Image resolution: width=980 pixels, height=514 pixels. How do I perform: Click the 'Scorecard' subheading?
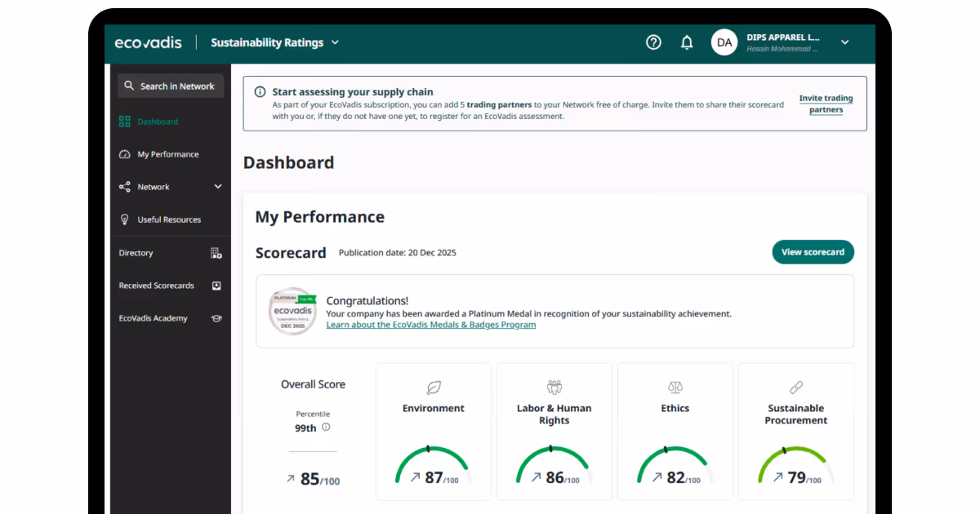coord(291,253)
